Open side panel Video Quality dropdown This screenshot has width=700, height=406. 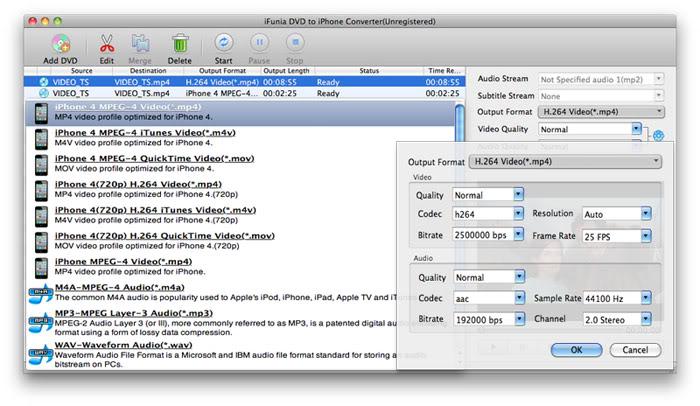[590, 129]
